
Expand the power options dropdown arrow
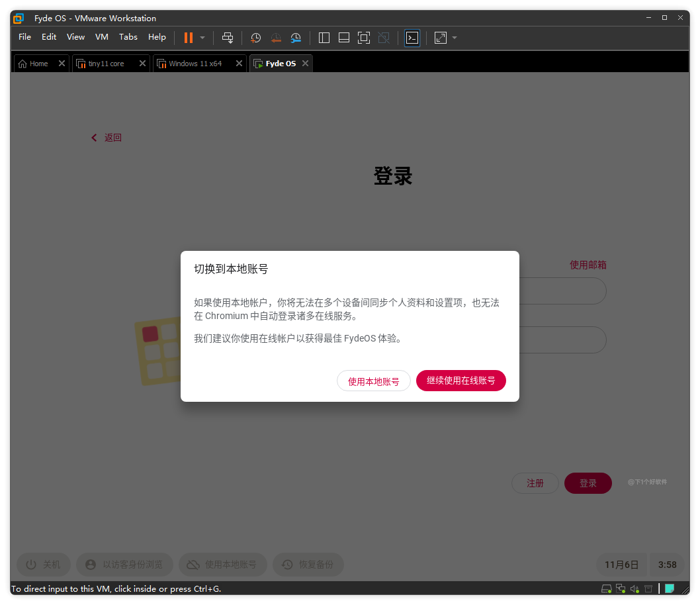202,38
